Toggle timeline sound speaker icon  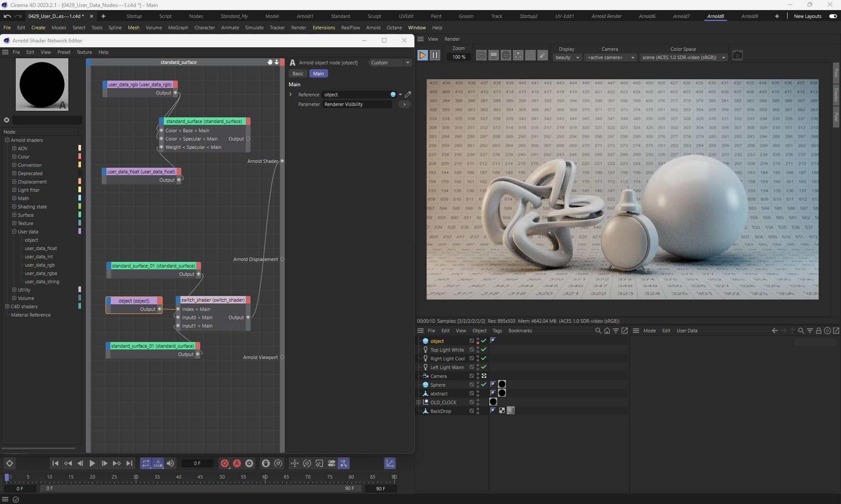[x=170, y=463]
